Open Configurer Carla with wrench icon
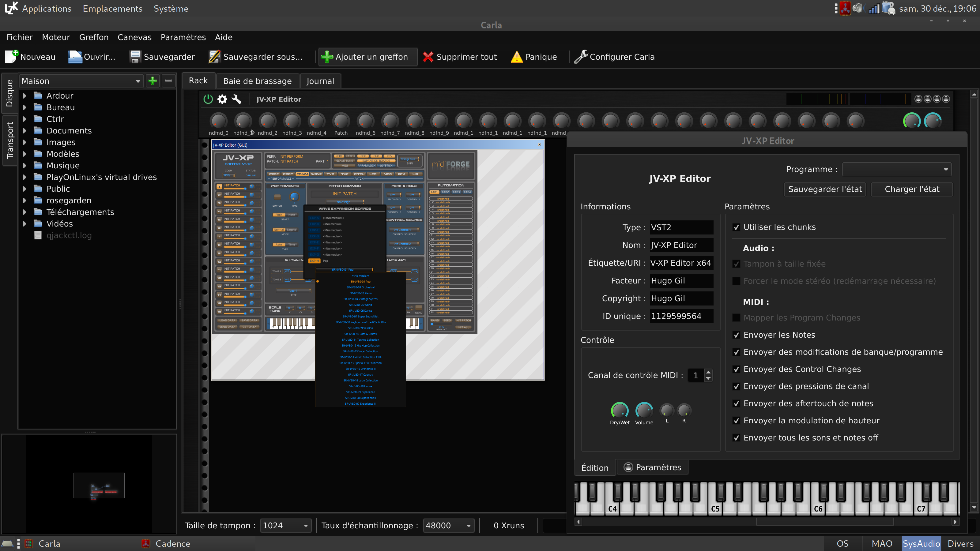The height and width of the screenshot is (551, 980). pos(581,57)
